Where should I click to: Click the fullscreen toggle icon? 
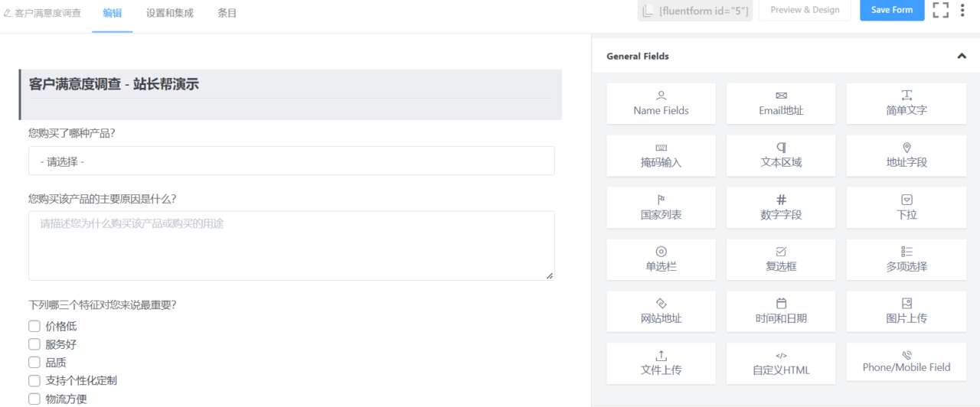[x=940, y=10]
